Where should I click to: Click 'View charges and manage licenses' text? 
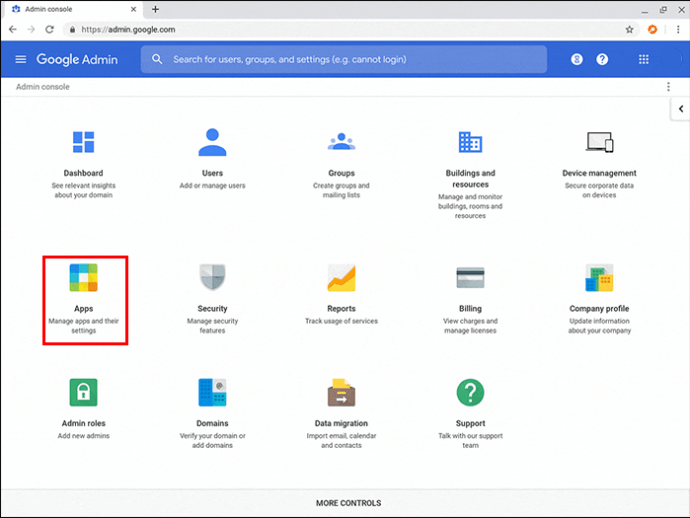coord(470,326)
